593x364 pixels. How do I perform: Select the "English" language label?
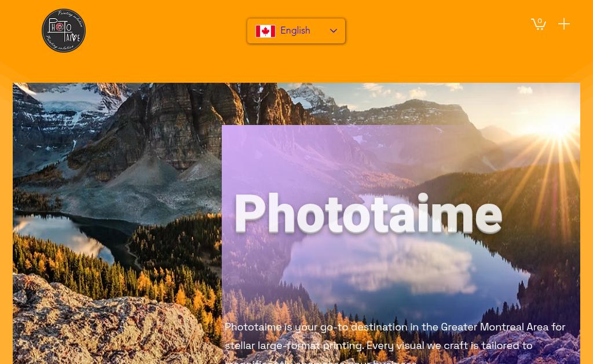[x=295, y=31]
